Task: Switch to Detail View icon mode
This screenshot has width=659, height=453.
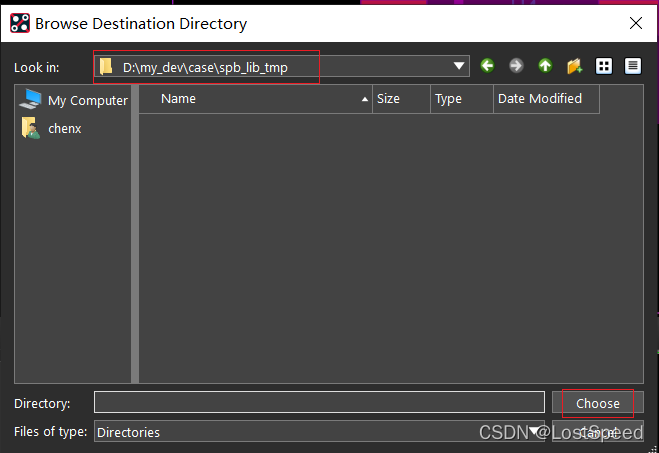Action: click(x=632, y=66)
